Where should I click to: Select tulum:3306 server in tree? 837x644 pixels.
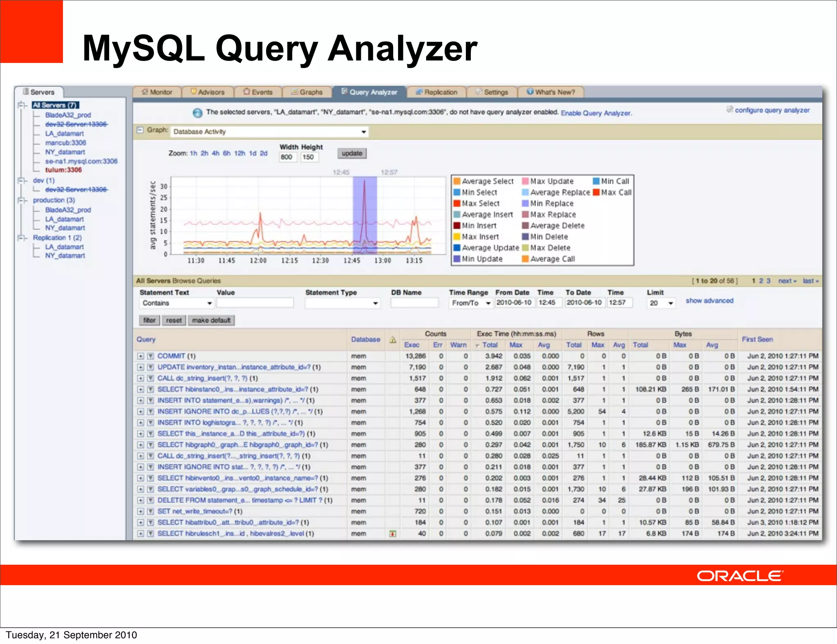[x=63, y=170]
